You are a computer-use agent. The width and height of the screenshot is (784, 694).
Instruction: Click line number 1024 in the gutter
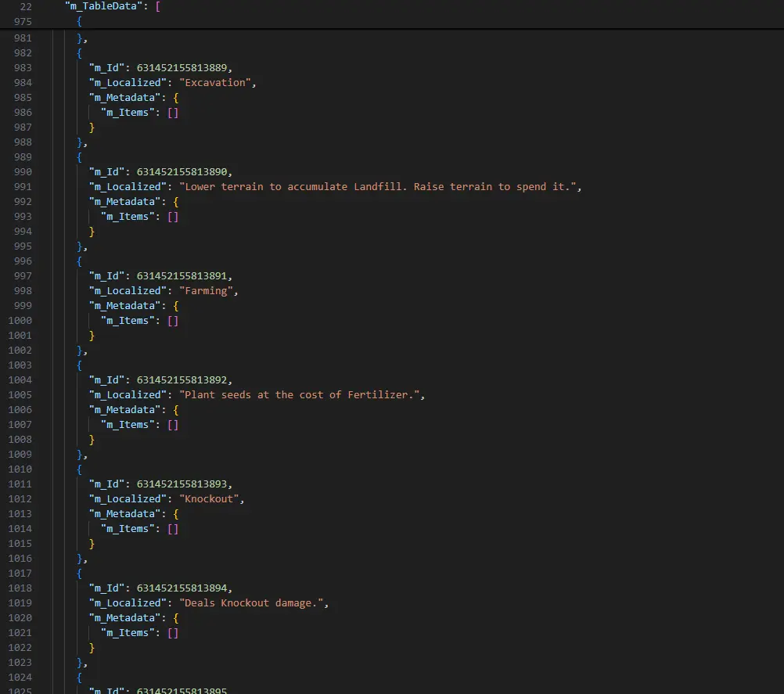point(20,677)
